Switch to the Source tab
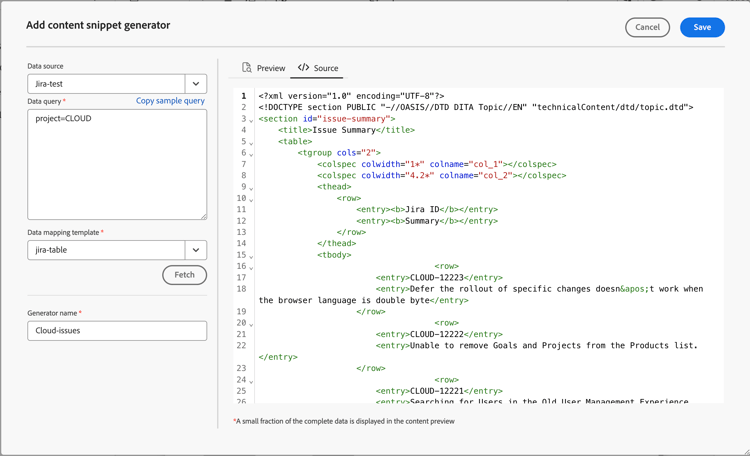Screen dimensions: 750x456 (x=318, y=68)
